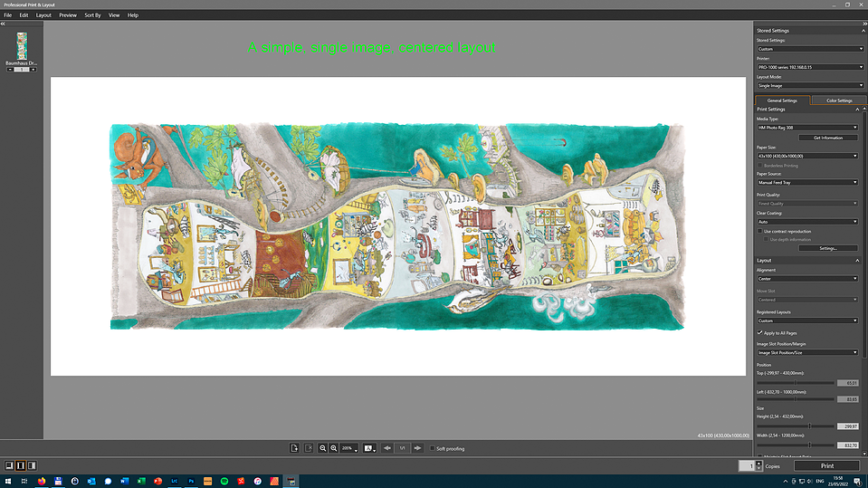Viewport: 868px width, 488px height.
Task: Collapse the Stored Settings section
Action: coord(863,31)
